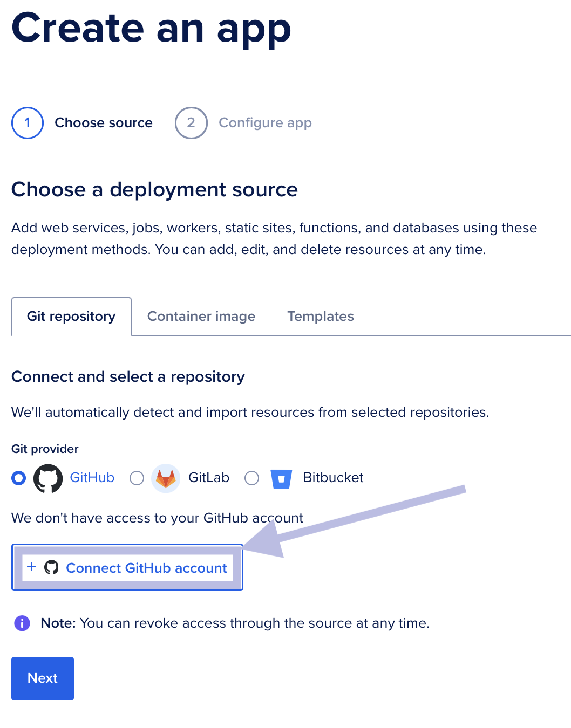This screenshot has height=728, width=571.
Task: Click the purple info icon beside Note
Action: click(22, 623)
